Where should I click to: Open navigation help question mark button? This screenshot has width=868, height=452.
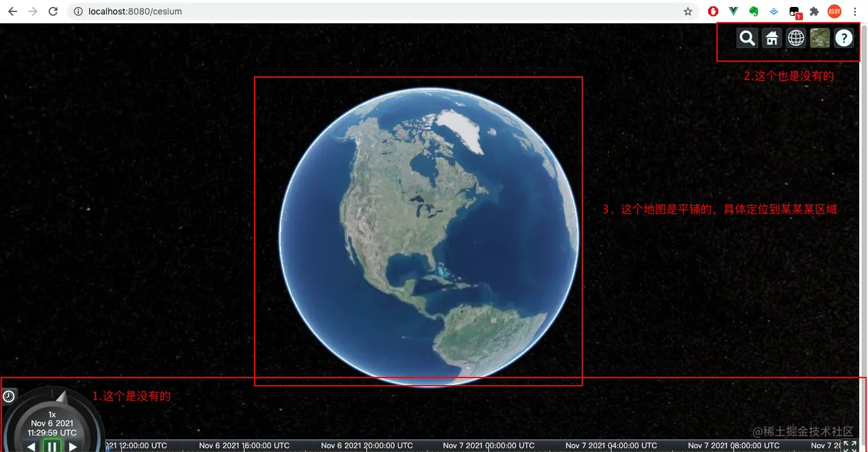coord(844,39)
